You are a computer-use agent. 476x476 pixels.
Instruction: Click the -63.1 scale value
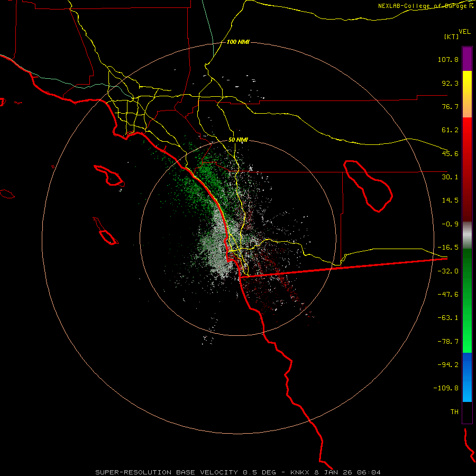(448, 318)
